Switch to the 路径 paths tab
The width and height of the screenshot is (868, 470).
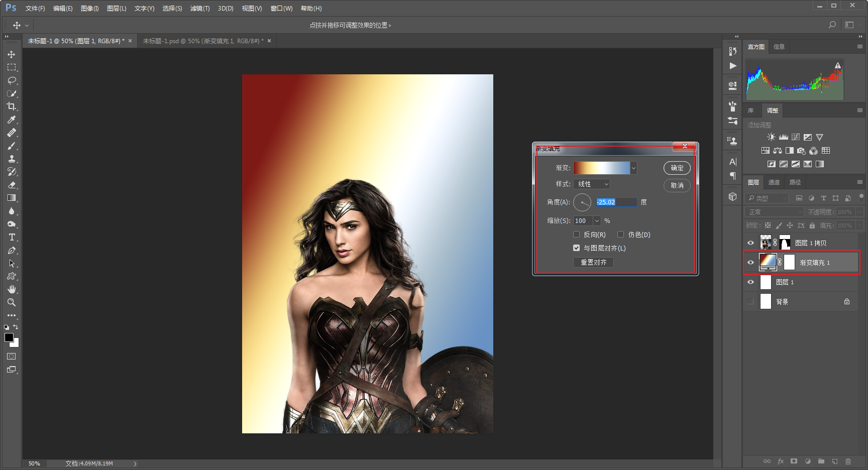[x=795, y=182]
